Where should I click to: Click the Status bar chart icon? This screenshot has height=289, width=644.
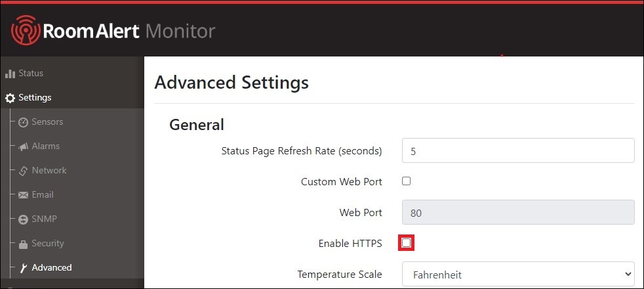(x=10, y=74)
